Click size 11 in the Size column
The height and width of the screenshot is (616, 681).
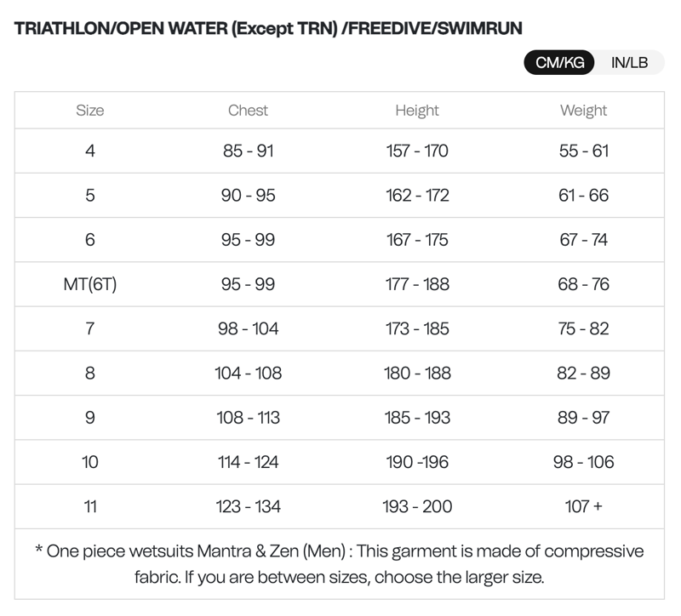point(90,506)
